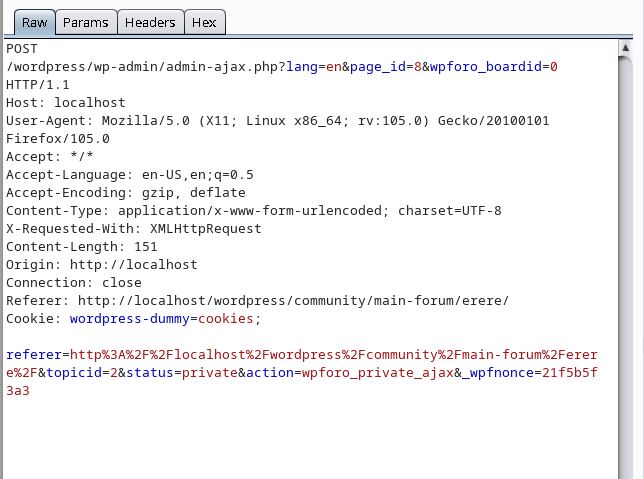Click the Origin header line

click(x=102, y=265)
